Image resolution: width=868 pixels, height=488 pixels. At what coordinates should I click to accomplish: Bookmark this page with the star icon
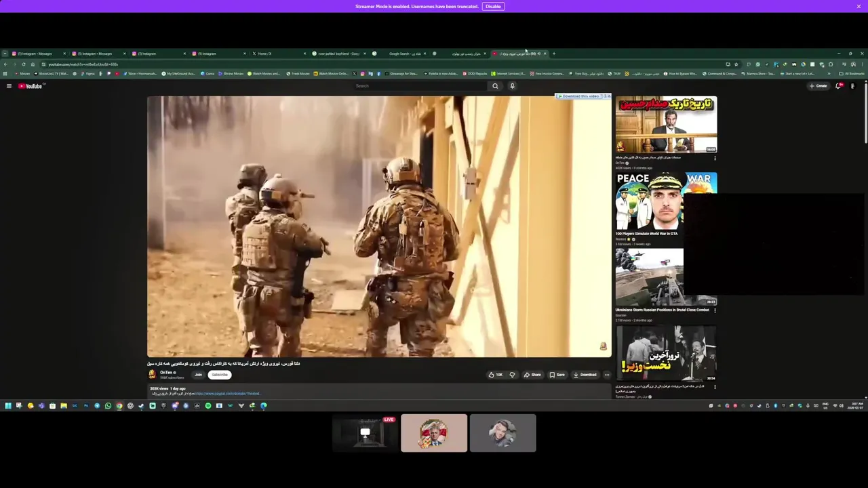[x=736, y=64]
